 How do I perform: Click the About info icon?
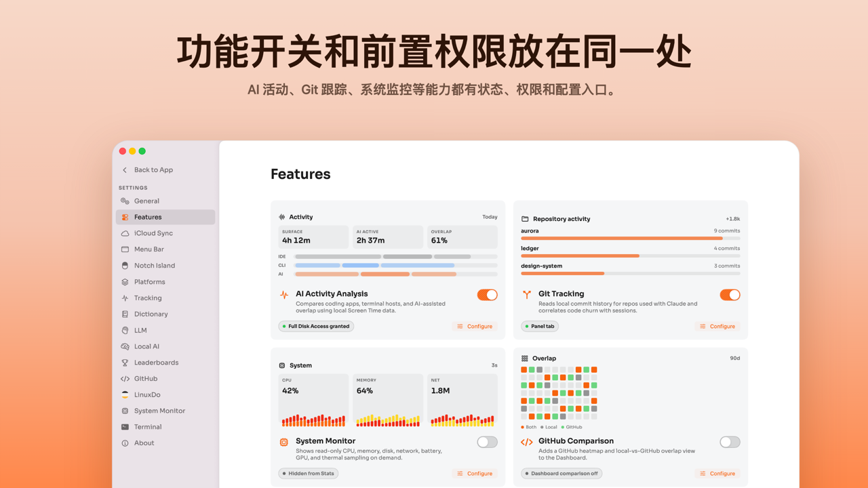click(125, 443)
